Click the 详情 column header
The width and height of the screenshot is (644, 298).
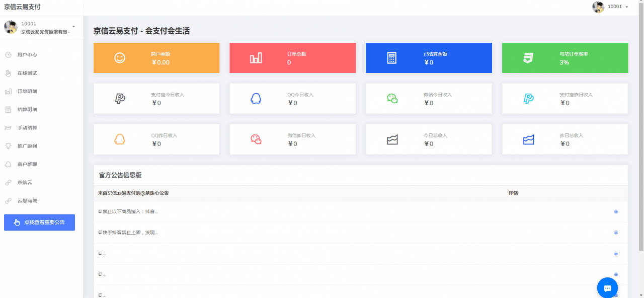click(514, 193)
